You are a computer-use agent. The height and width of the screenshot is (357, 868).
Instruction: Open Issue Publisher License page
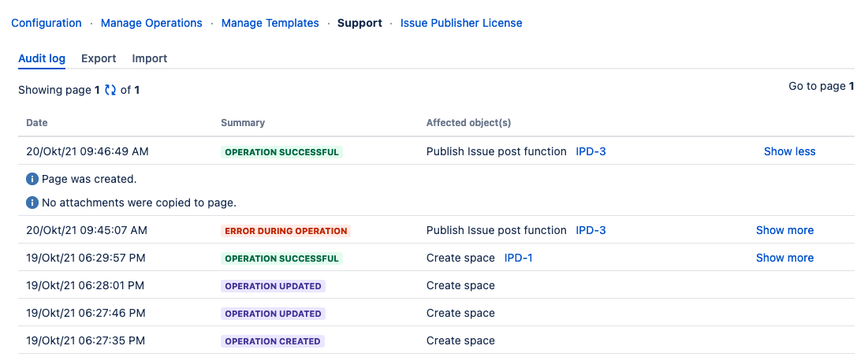[x=461, y=23]
